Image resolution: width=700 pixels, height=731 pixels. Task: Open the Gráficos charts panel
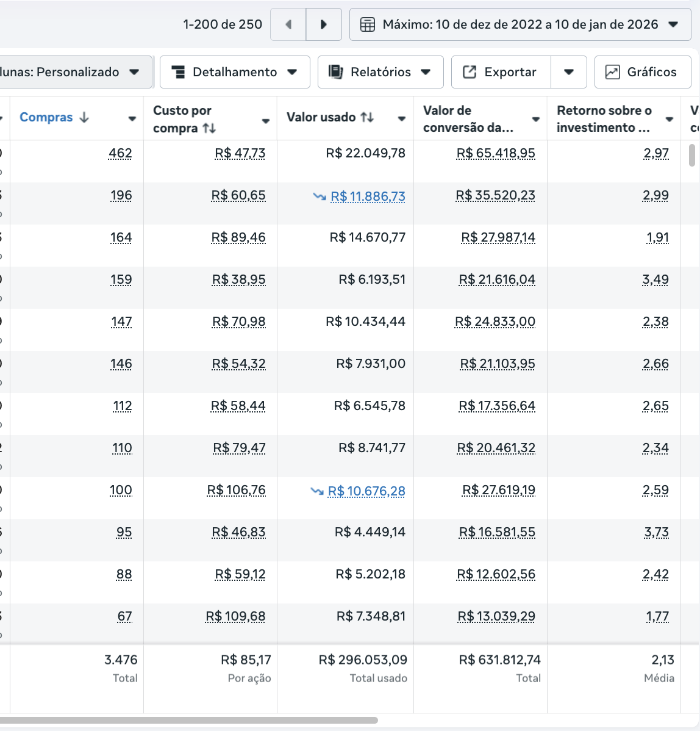pos(642,72)
